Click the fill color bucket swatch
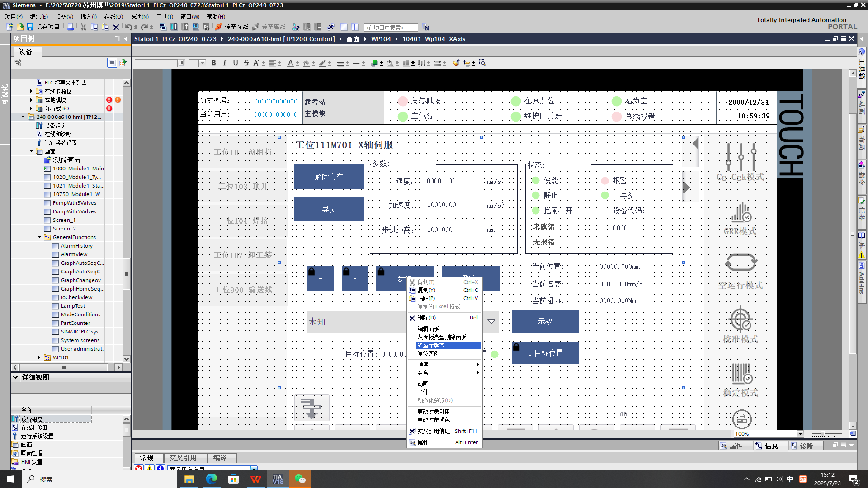This screenshot has height=488, width=868. 307,63
